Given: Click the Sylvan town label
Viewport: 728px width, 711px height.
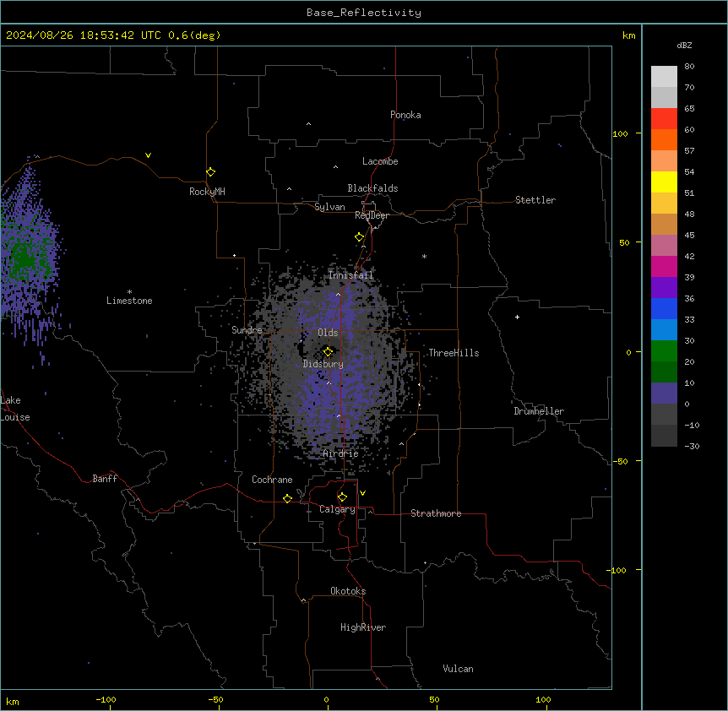Looking at the screenshot, I should (x=329, y=207).
